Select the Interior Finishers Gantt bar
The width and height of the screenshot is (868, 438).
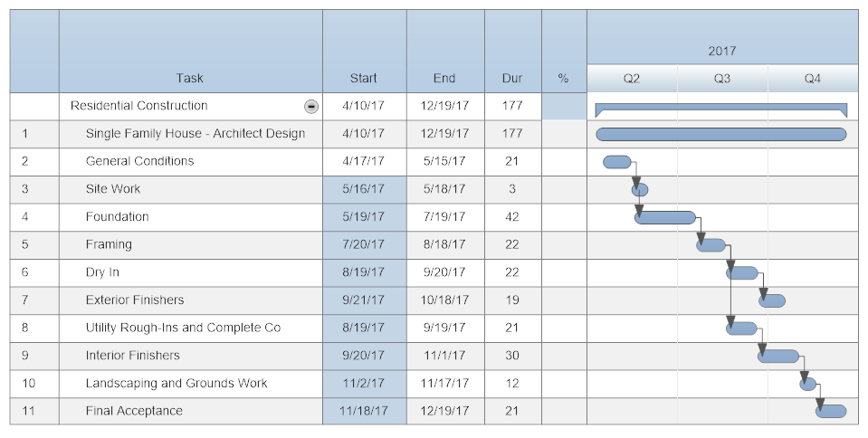pos(778,356)
